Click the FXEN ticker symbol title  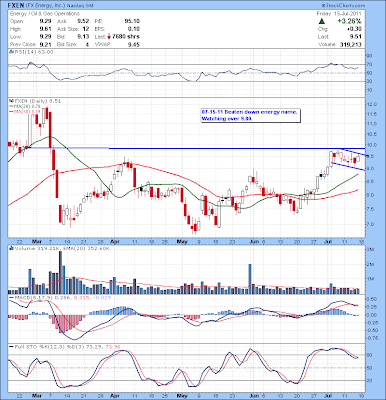[17, 6]
